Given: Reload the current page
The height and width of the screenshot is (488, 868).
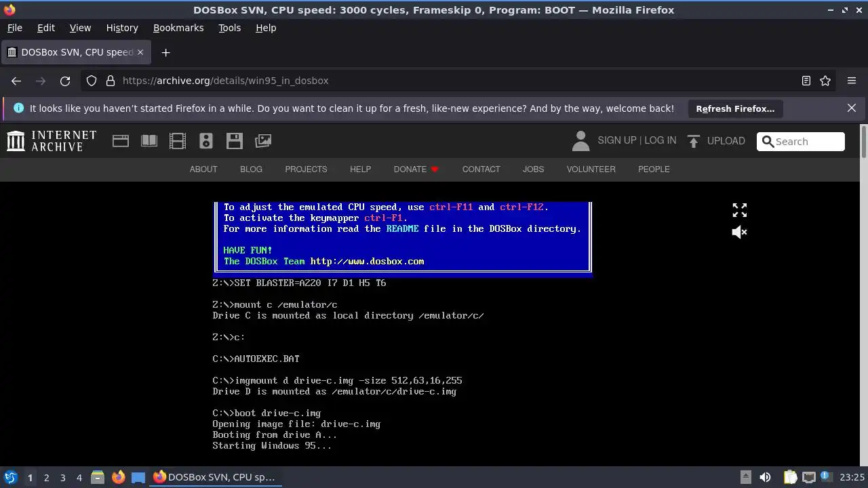Looking at the screenshot, I should 65,81.
